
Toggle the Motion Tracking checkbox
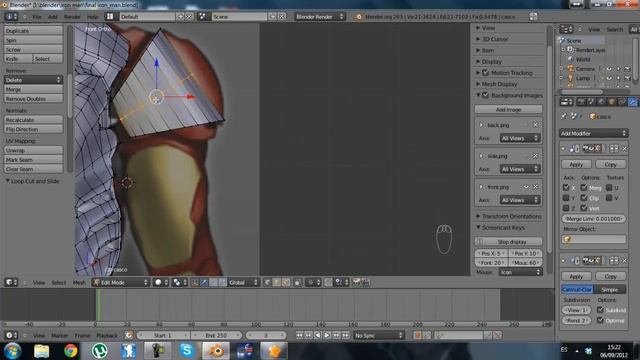pyautogui.click(x=485, y=73)
